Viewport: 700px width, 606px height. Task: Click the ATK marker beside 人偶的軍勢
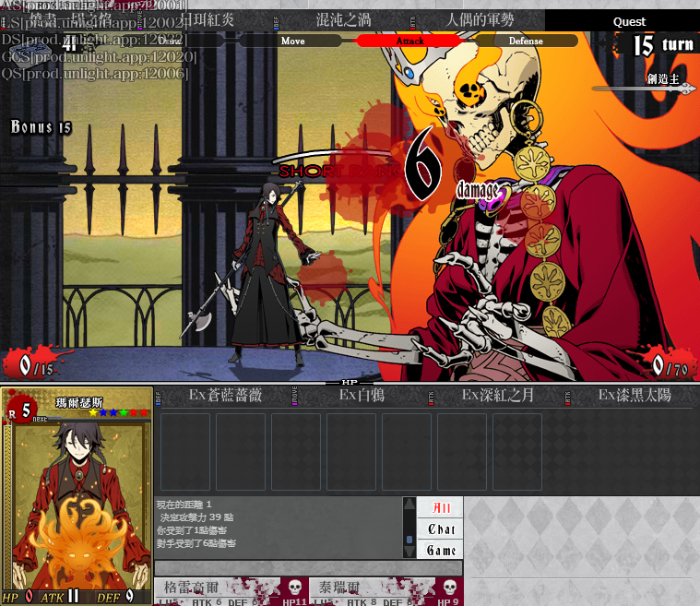[x=412, y=22]
